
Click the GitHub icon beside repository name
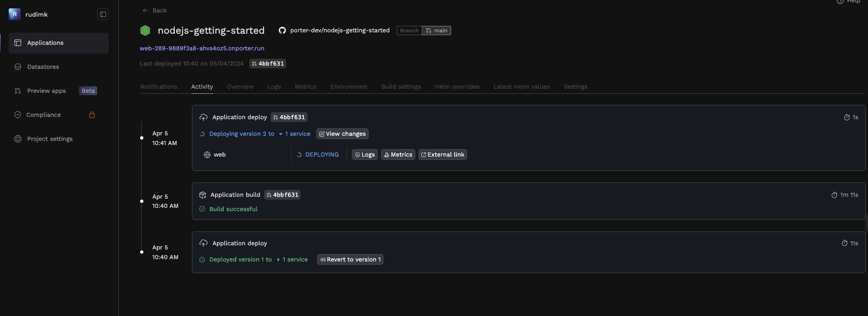pos(282,30)
